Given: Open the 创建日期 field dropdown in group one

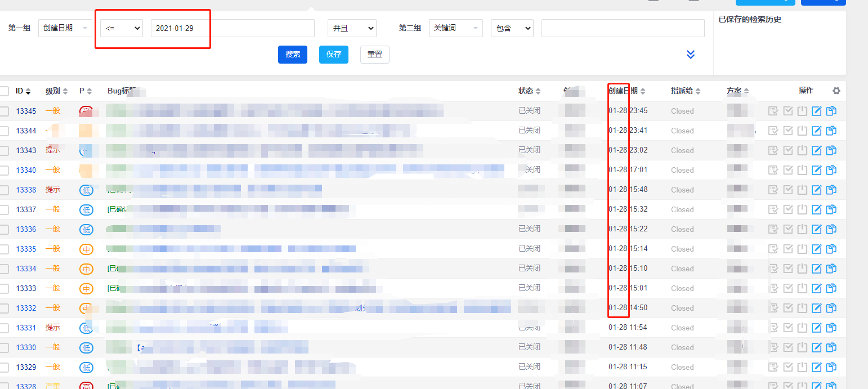Looking at the screenshot, I should (x=65, y=28).
